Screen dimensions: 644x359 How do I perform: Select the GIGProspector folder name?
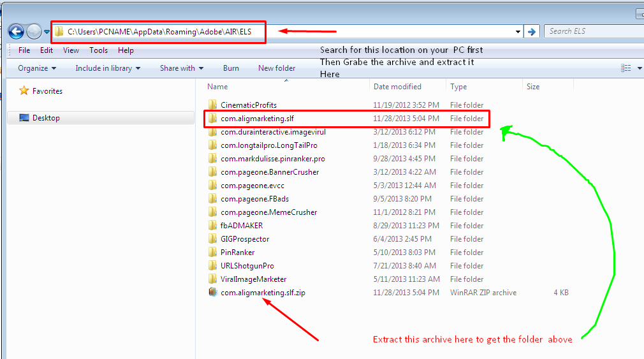click(x=245, y=239)
